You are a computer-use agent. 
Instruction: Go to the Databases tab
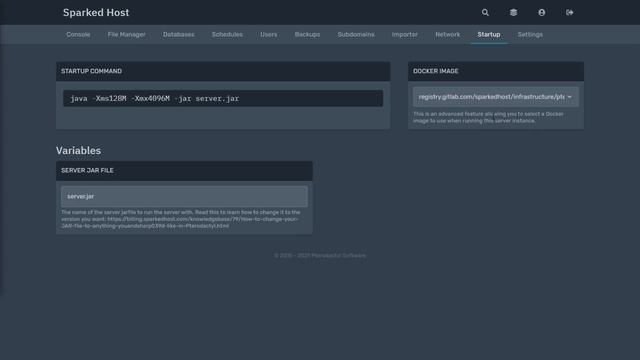point(179,35)
